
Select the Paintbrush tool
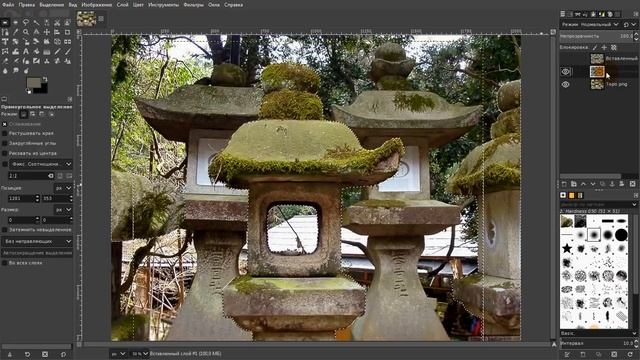pyautogui.click(x=67, y=51)
